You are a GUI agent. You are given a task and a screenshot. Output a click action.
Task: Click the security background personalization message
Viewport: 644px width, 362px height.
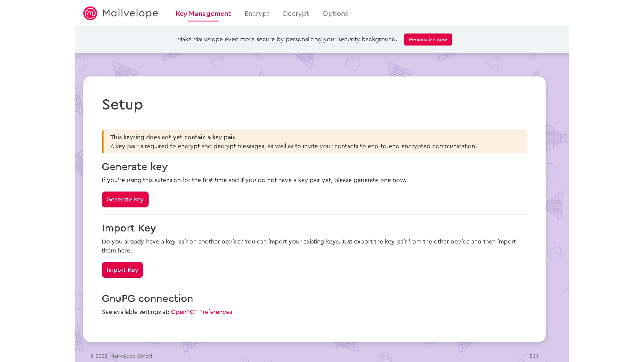(x=287, y=40)
